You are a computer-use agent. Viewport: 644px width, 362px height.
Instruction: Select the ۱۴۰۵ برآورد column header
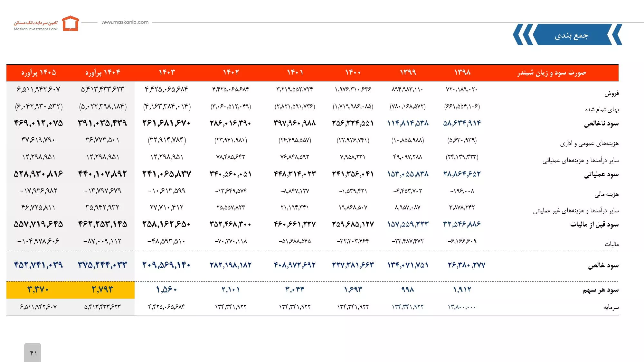pyautogui.click(x=39, y=73)
